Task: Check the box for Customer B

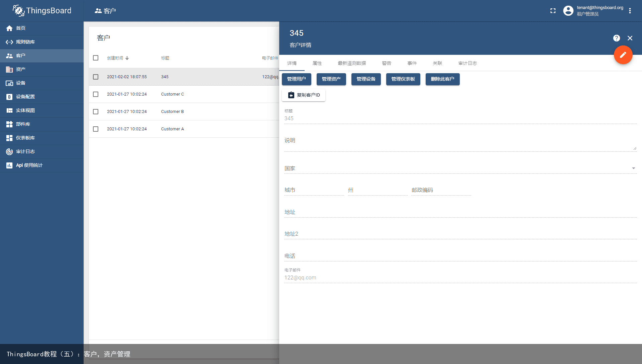Action: pos(96,112)
